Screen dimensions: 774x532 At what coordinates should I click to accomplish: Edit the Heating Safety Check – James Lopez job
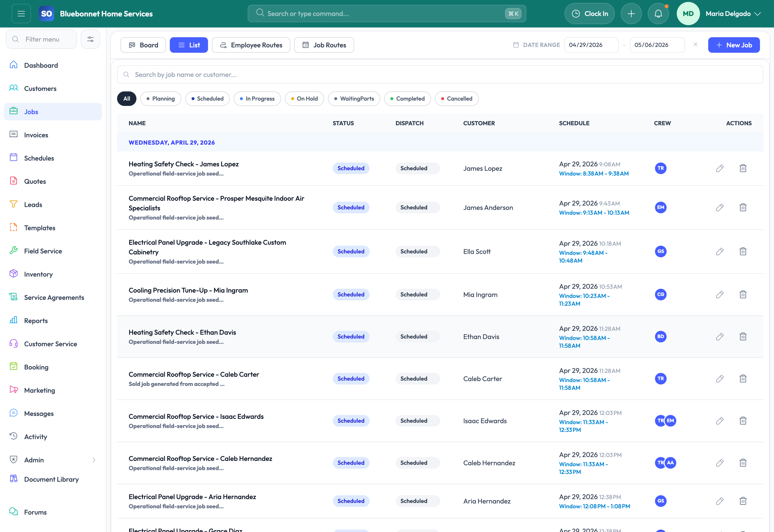(720, 168)
